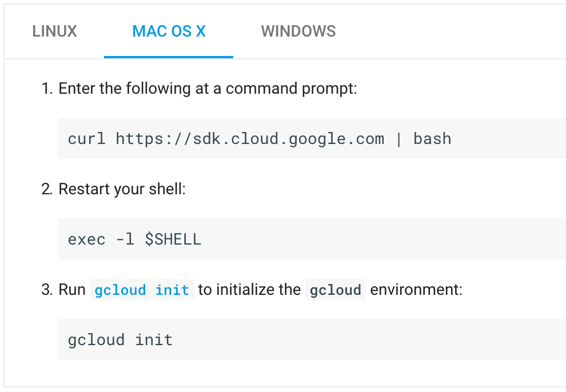The width and height of the screenshot is (566, 392).
Task: Click the word "environment:" in step 3
Action: coord(416,290)
